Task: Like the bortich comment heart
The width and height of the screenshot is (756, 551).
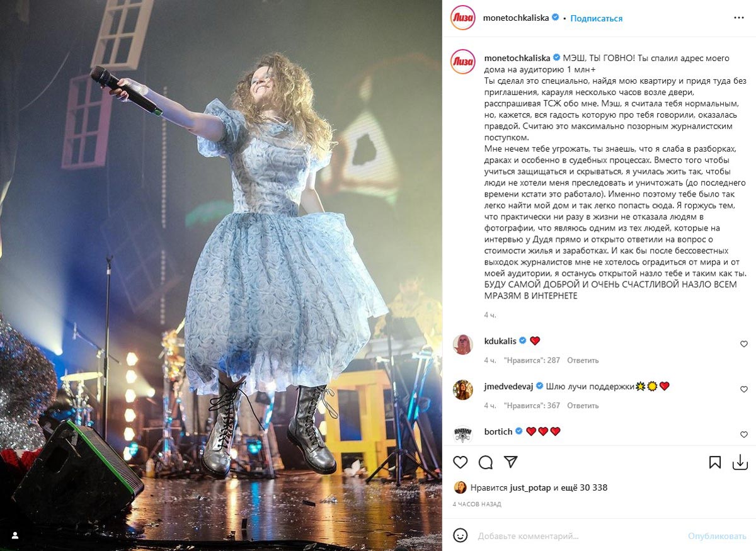Action: coord(743,435)
